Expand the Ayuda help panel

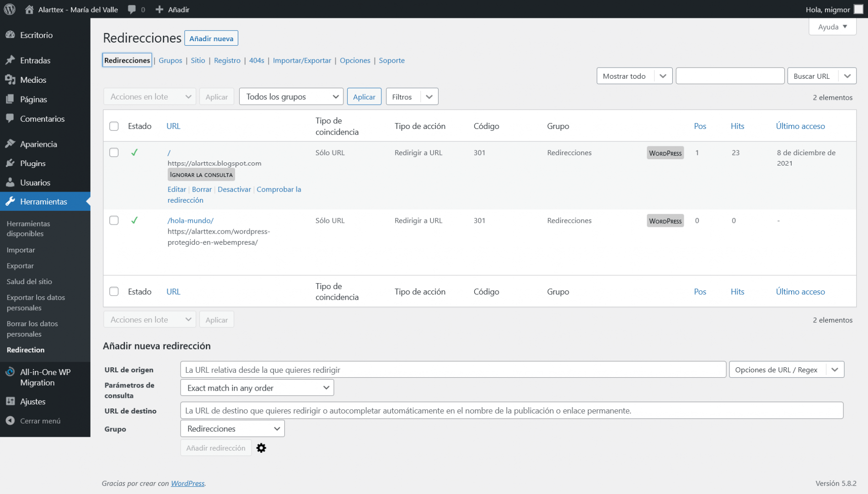pyautogui.click(x=832, y=27)
